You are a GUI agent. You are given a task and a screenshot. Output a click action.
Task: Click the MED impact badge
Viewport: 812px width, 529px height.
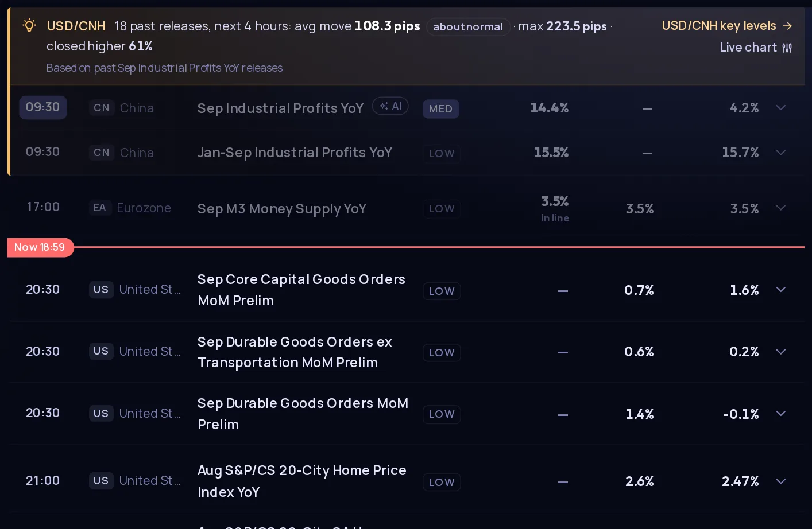pos(440,108)
